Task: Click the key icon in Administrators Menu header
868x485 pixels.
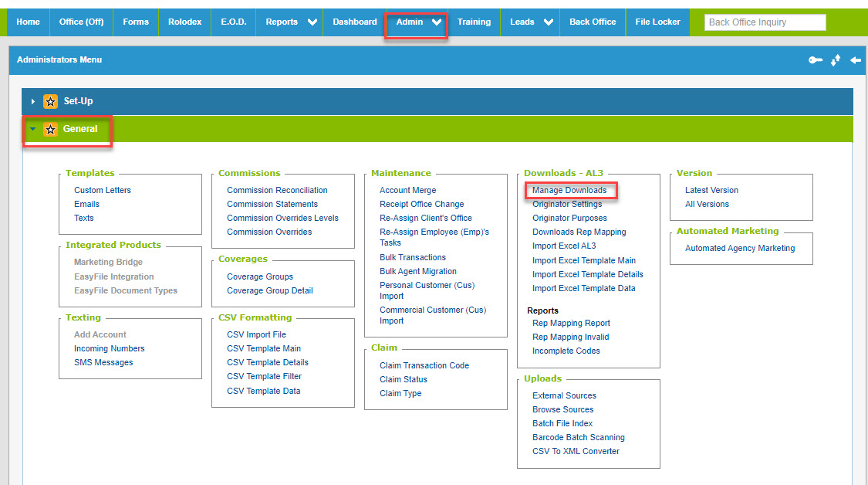Action: tap(815, 60)
